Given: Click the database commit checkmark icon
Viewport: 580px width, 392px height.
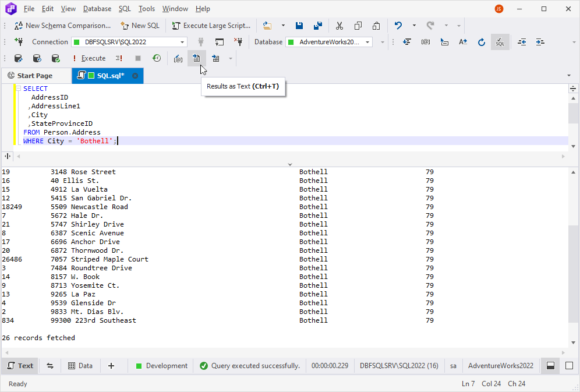Looking at the screenshot, I should point(55,58).
